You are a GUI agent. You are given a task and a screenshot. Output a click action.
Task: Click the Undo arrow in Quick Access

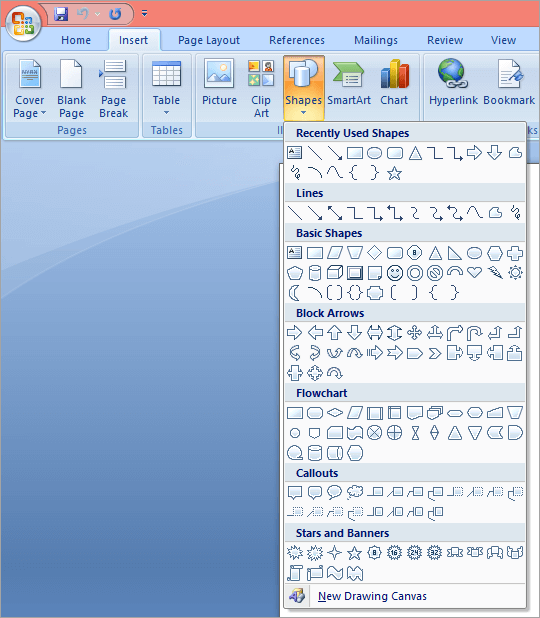click(x=82, y=14)
